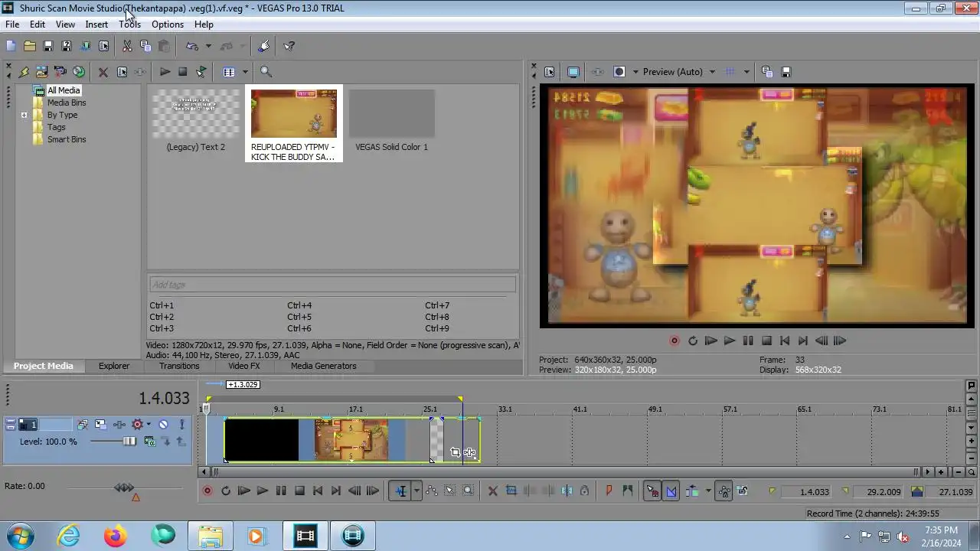
Task: Click the Copy icon in the main toolbar
Action: tap(145, 46)
